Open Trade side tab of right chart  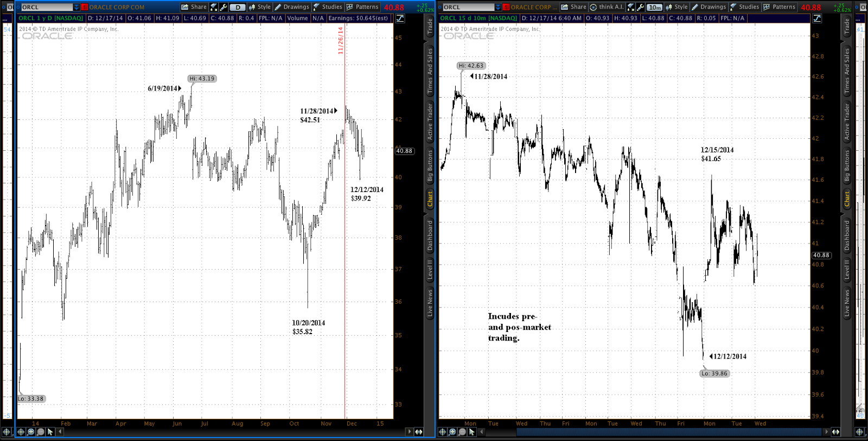click(x=846, y=27)
